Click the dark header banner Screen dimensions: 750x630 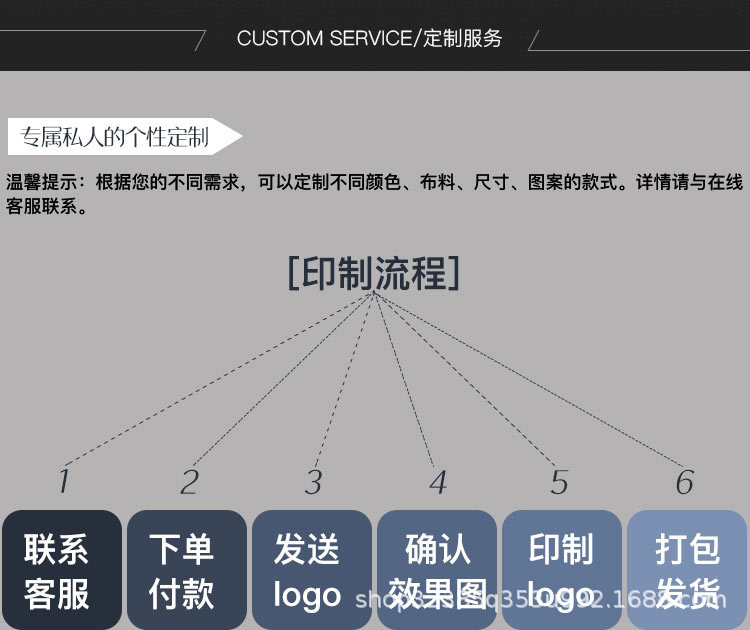point(375,35)
